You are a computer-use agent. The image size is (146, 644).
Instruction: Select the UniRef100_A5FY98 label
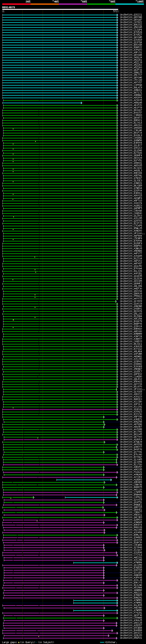pos(131,417)
